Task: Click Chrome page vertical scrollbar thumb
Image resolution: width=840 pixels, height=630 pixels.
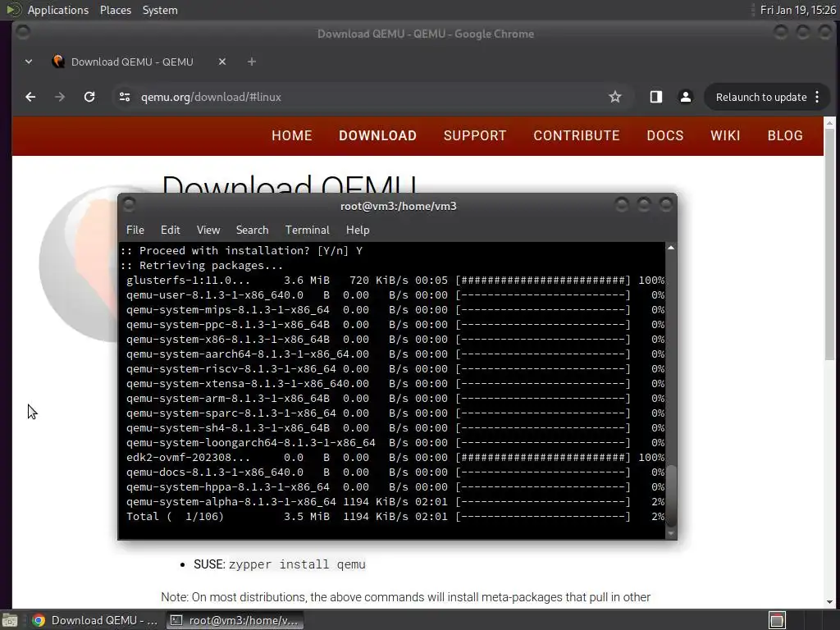Action: (829, 244)
